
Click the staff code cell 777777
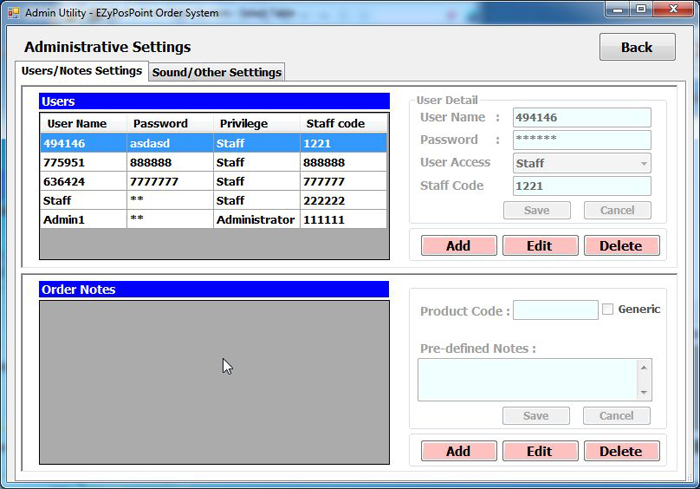[343, 182]
